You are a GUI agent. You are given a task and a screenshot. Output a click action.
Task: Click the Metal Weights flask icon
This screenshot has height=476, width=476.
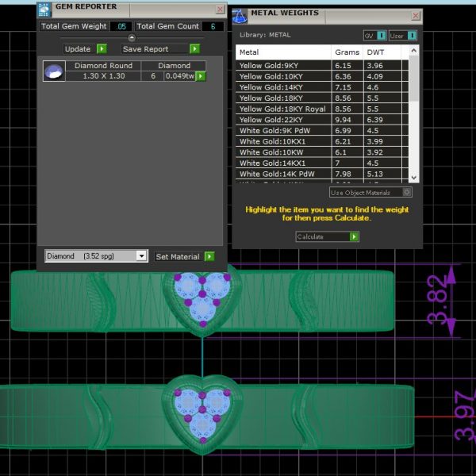tap(240, 17)
